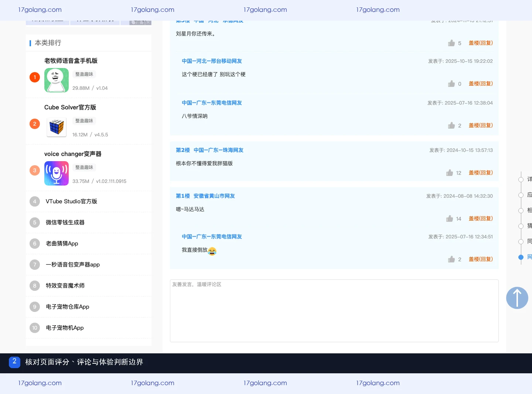Open the Cube Solver官方版 cube icon
Image resolution: width=532 pixels, height=394 pixels.
point(57,127)
